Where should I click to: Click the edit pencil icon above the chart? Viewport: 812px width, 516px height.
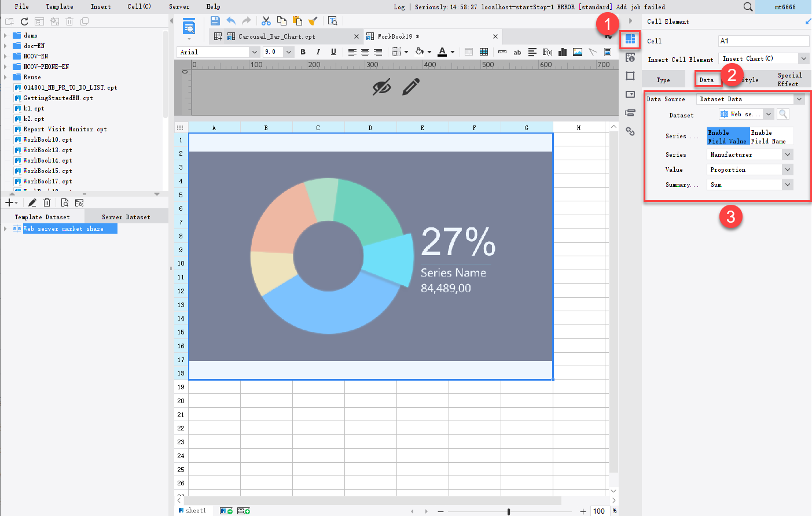tap(411, 87)
